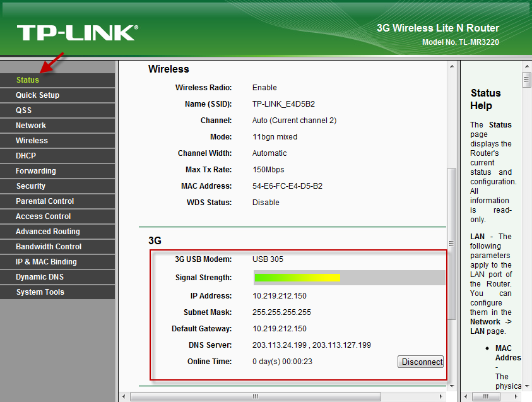Viewport: 532px width, 402px height.
Task: Click help panel horizontal scroll right arrow
Action: [516, 396]
